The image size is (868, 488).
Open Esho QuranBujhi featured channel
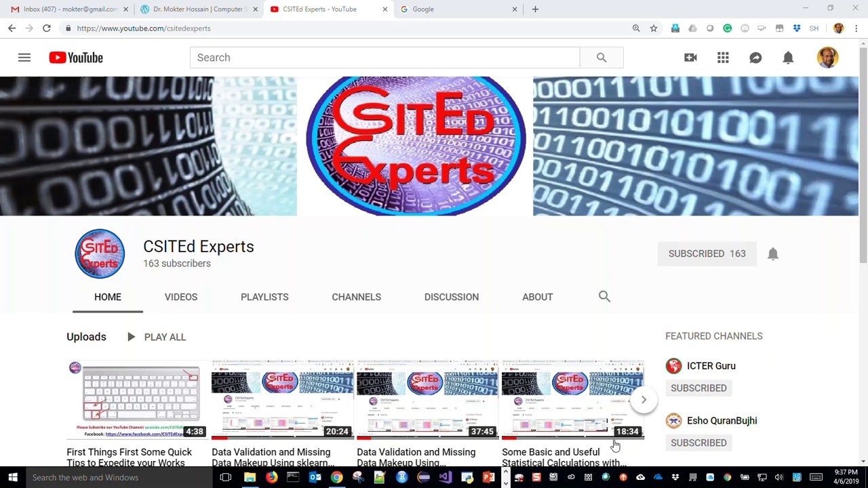[722, 421]
